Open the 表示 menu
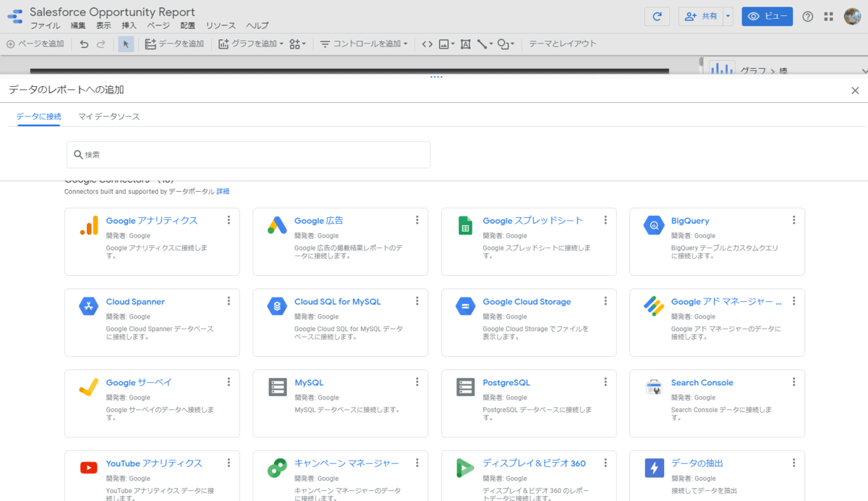868x501 pixels. (x=103, y=26)
